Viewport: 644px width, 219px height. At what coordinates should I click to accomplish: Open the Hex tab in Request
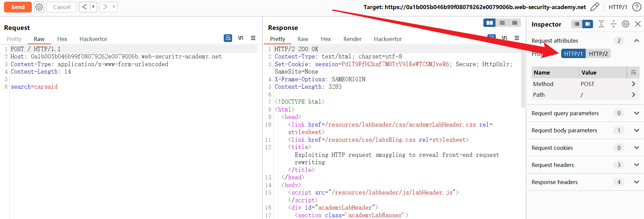pos(62,39)
